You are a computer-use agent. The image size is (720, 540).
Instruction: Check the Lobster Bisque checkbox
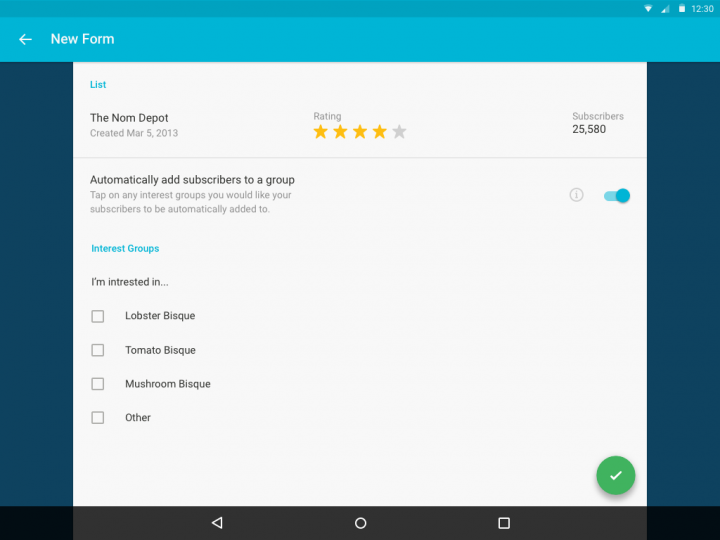tap(98, 316)
